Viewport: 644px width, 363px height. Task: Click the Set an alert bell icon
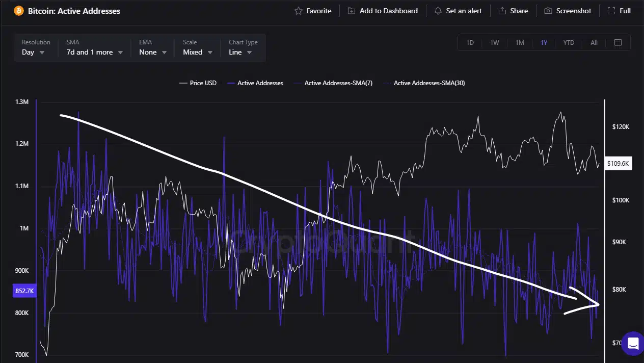pyautogui.click(x=438, y=11)
